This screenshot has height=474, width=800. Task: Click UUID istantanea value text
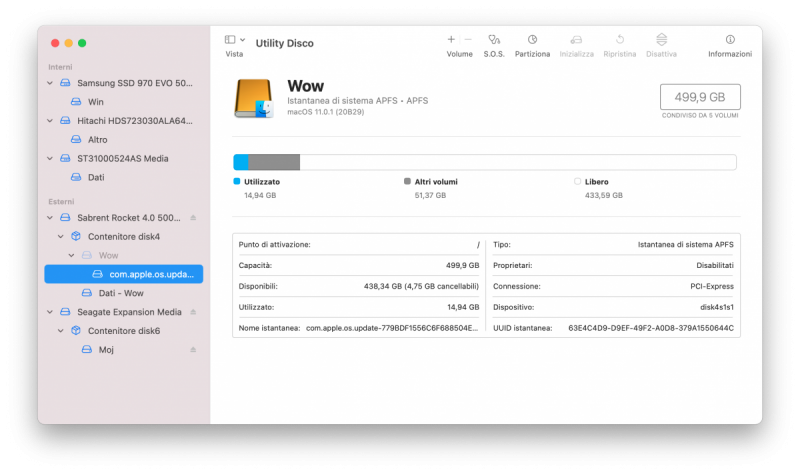(651, 328)
